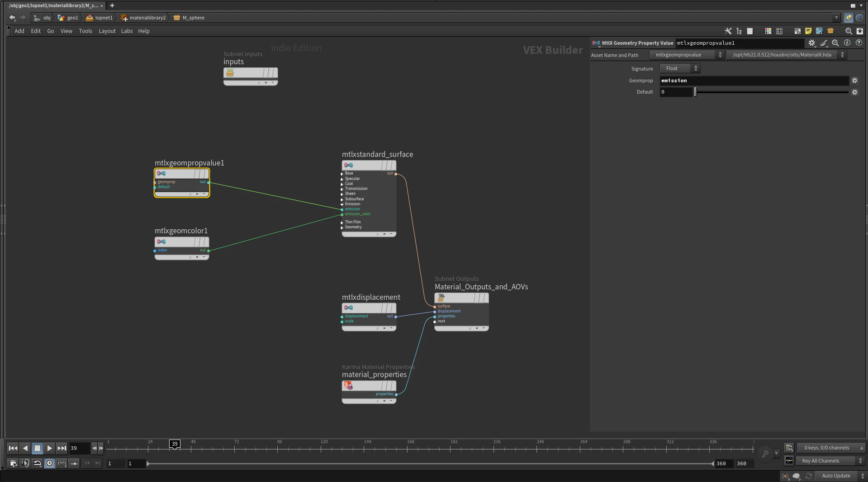This screenshot has height=482, width=868.
Task: Open the node color palette
Action: tap(768, 31)
